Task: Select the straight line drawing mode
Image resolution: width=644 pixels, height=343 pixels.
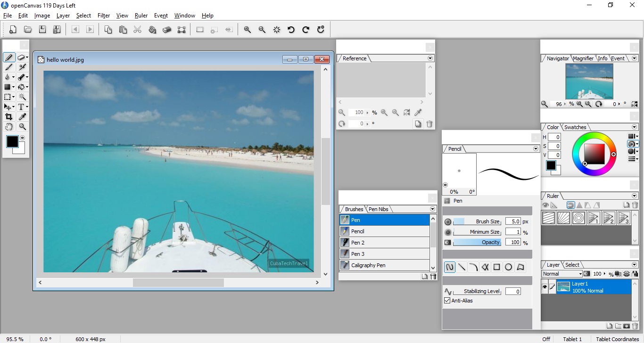Action: pos(462,267)
